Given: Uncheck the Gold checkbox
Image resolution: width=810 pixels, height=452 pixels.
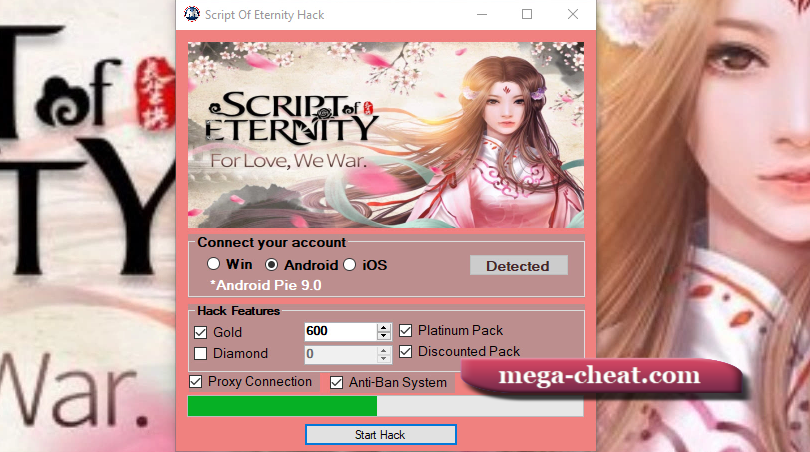Looking at the screenshot, I should (200, 332).
